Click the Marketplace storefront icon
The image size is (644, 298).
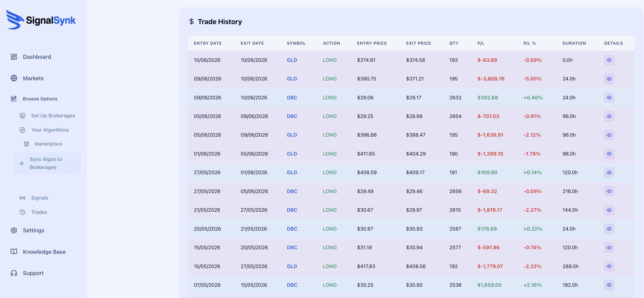point(26,144)
